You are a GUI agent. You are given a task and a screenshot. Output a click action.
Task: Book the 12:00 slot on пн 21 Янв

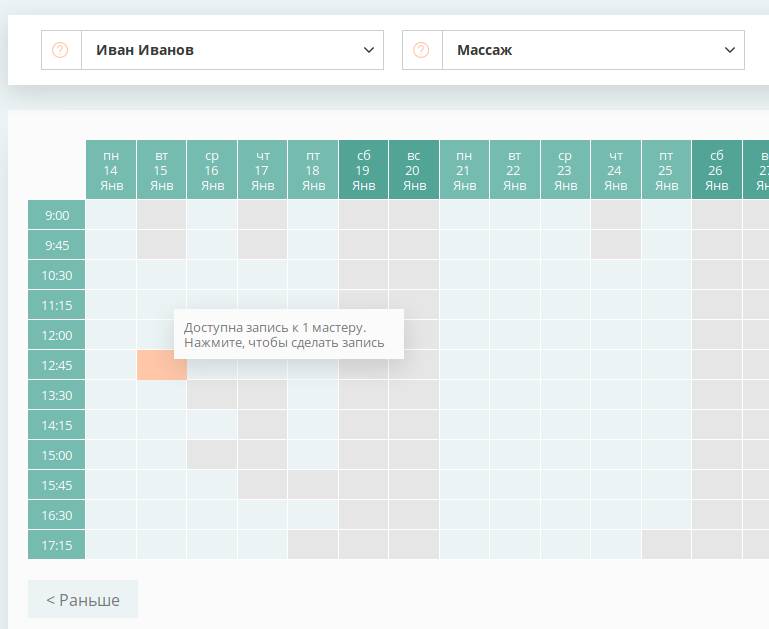(464, 335)
